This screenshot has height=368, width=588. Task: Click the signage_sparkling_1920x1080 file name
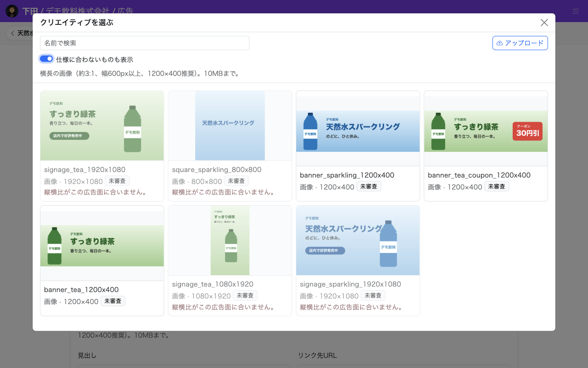pos(351,284)
